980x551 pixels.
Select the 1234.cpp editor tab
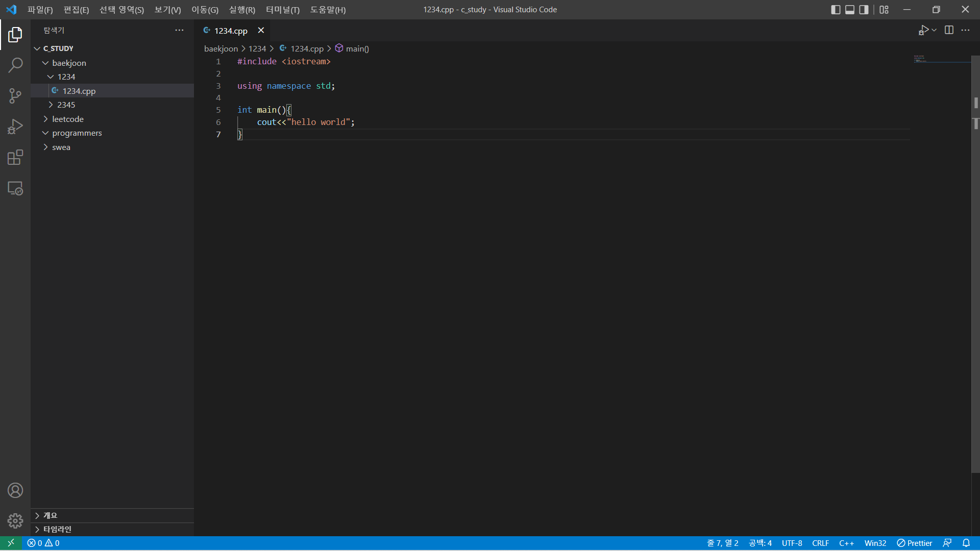coord(230,31)
